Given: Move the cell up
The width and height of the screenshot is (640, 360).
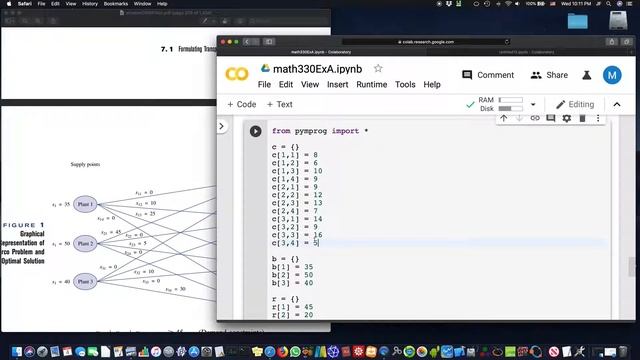Looking at the screenshot, I should pos(504,118).
